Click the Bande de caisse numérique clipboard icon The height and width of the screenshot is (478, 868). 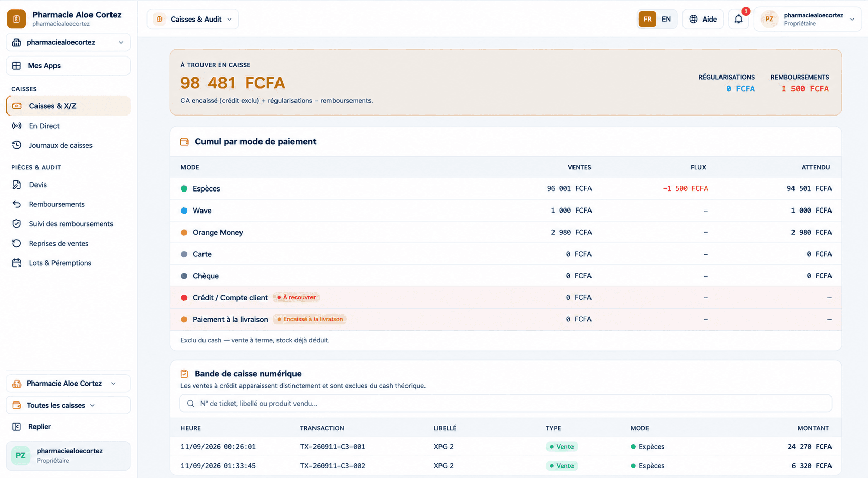184,374
